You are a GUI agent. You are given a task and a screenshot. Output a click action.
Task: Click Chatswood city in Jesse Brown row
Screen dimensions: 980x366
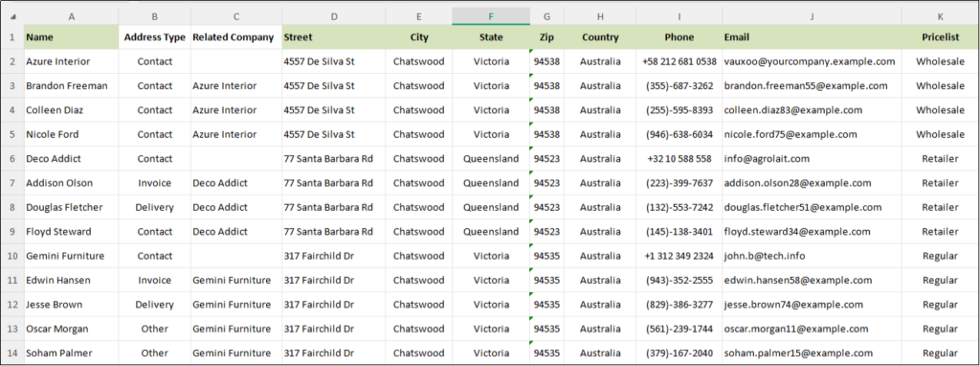[419, 305]
